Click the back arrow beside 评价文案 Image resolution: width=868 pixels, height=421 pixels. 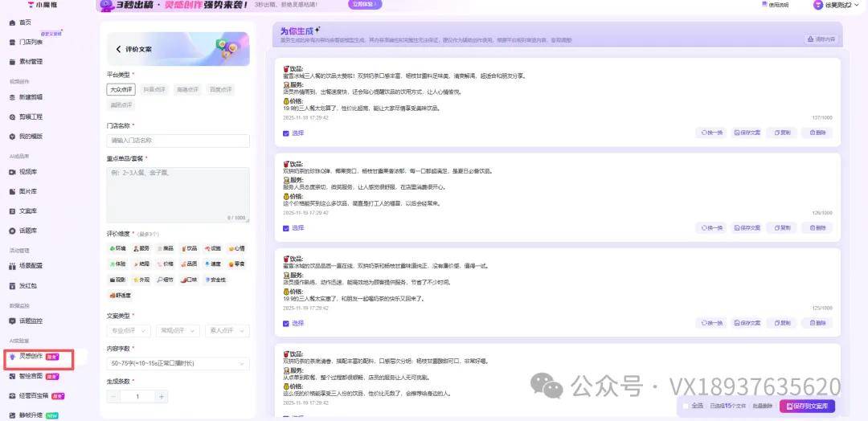click(119, 50)
